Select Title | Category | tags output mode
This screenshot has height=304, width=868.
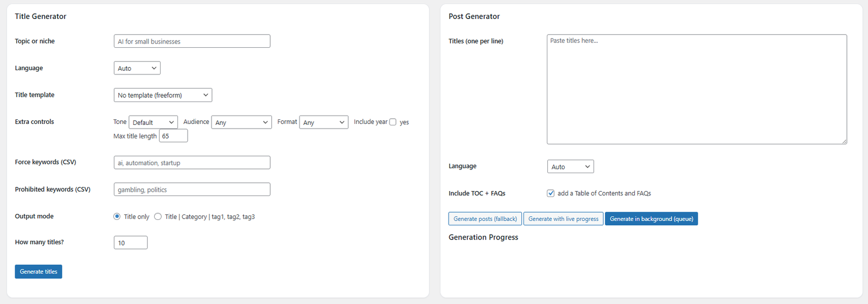click(x=158, y=217)
